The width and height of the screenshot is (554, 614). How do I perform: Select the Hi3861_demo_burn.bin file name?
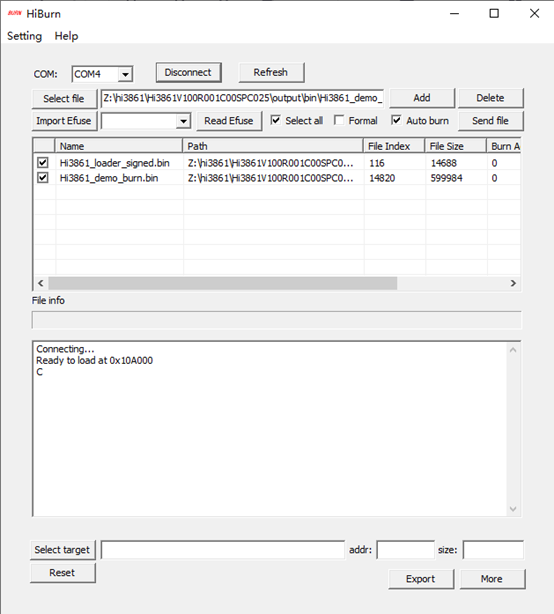109,178
